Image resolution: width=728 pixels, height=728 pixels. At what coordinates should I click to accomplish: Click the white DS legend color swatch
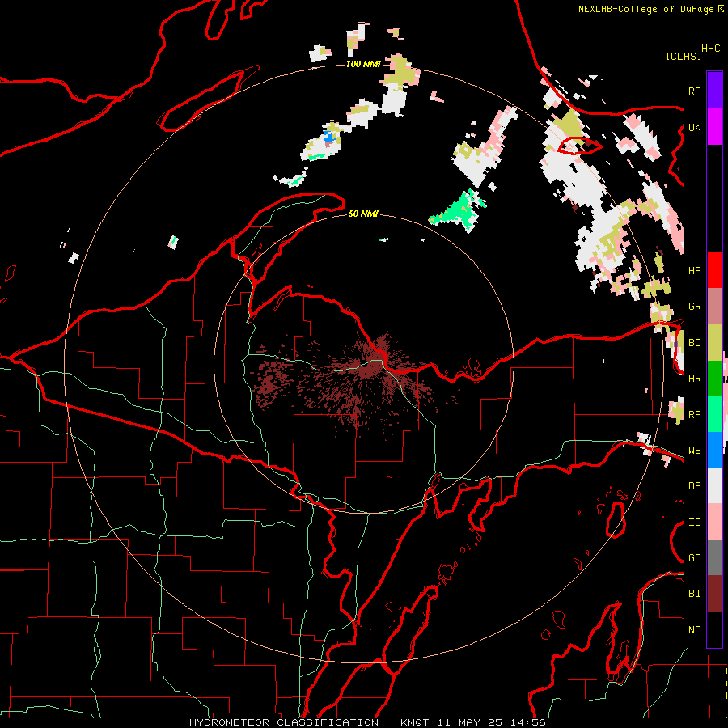click(x=714, y=485)
